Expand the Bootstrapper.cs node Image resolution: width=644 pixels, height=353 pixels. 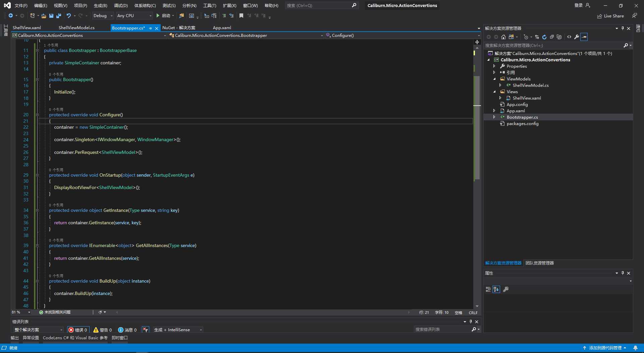point(494,117)
